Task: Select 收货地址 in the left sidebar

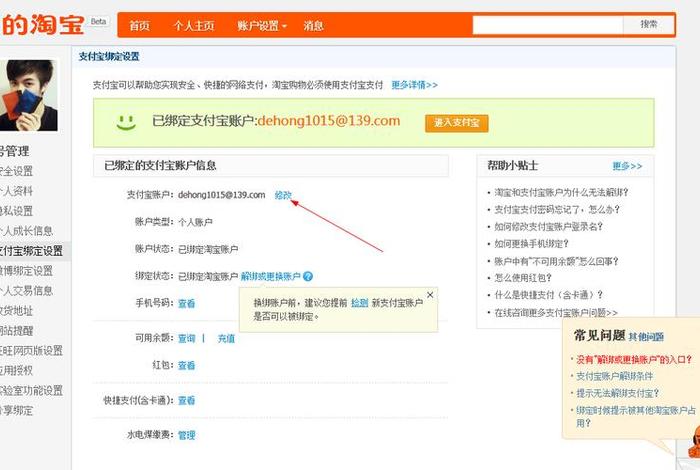Action: [x=16, y=311]
